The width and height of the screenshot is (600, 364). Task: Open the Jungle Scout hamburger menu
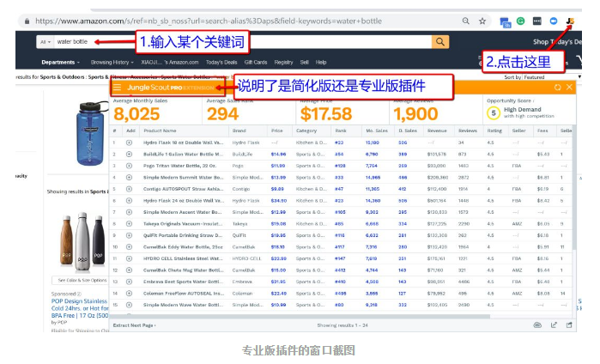pos(117,88)
